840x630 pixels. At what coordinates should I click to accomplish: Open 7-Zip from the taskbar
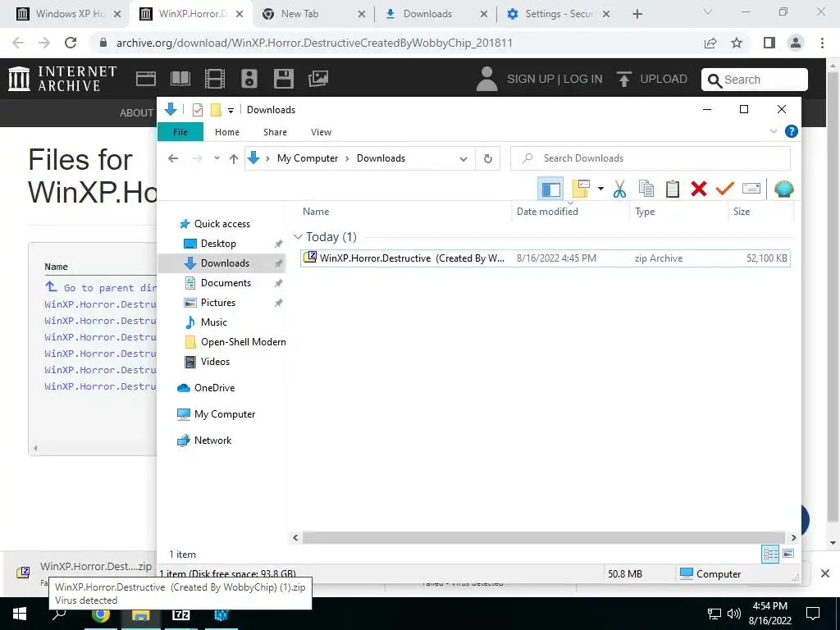tap(180, 614)
